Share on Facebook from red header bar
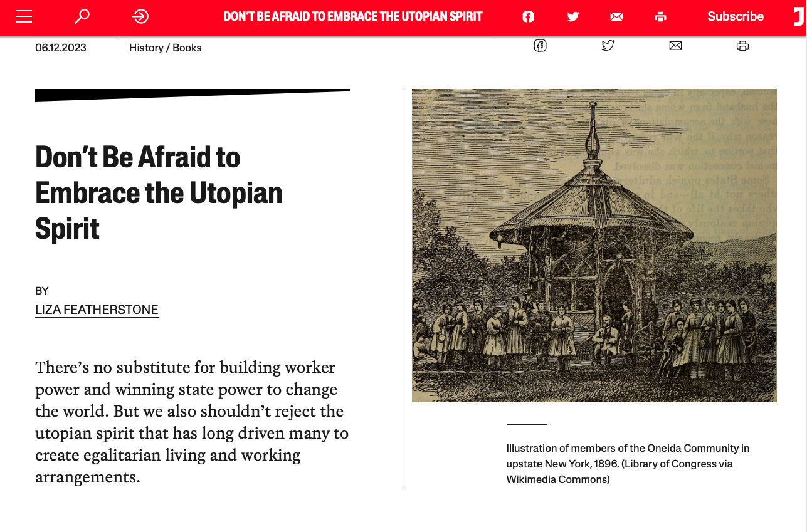Image resolution: width=807 pixels, height=532 pixels. (528, 17)
